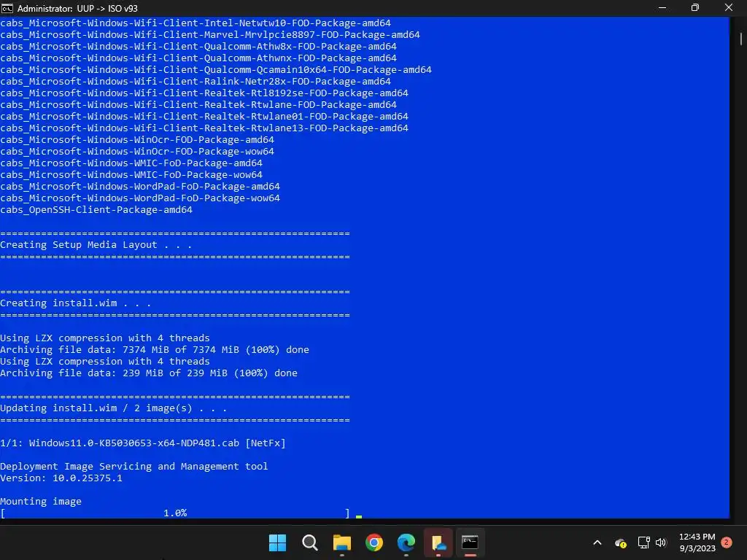Viewport: 747px width, 560px height.
Task: Click the Qualcomm-Qcamain10x64 package line
Action: pyautogui.click(x=216, y=70)
